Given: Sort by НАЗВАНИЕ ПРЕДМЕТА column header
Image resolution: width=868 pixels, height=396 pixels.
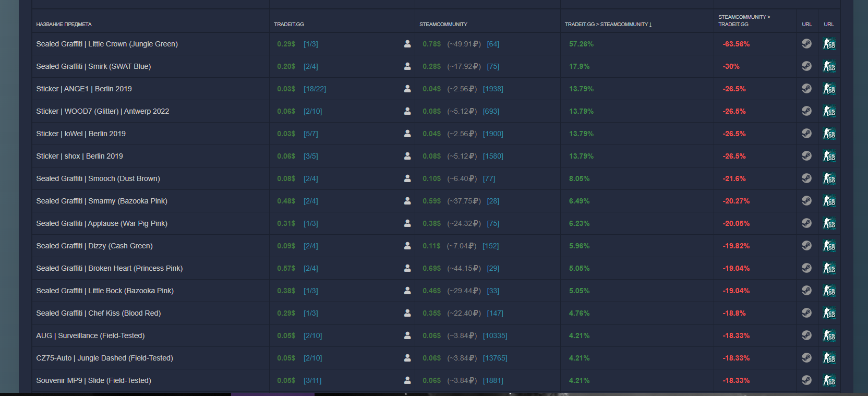Looking at the screenshot, I should coord(64,25).
